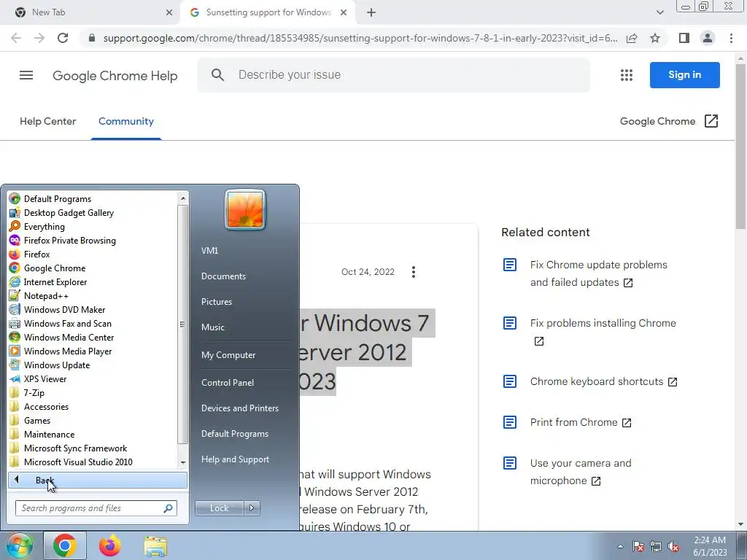Click the Search programs and files box
The image size is (747, 560).
click(x=96, y=508)
